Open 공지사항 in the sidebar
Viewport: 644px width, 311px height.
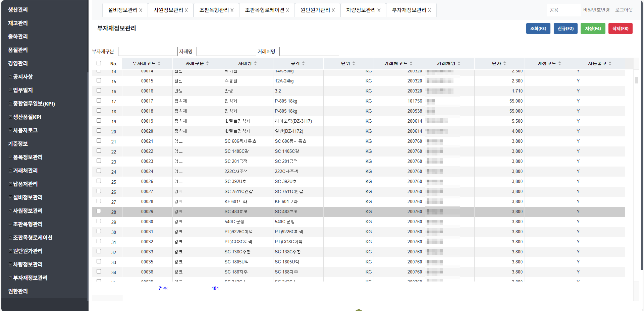(23, 77)
